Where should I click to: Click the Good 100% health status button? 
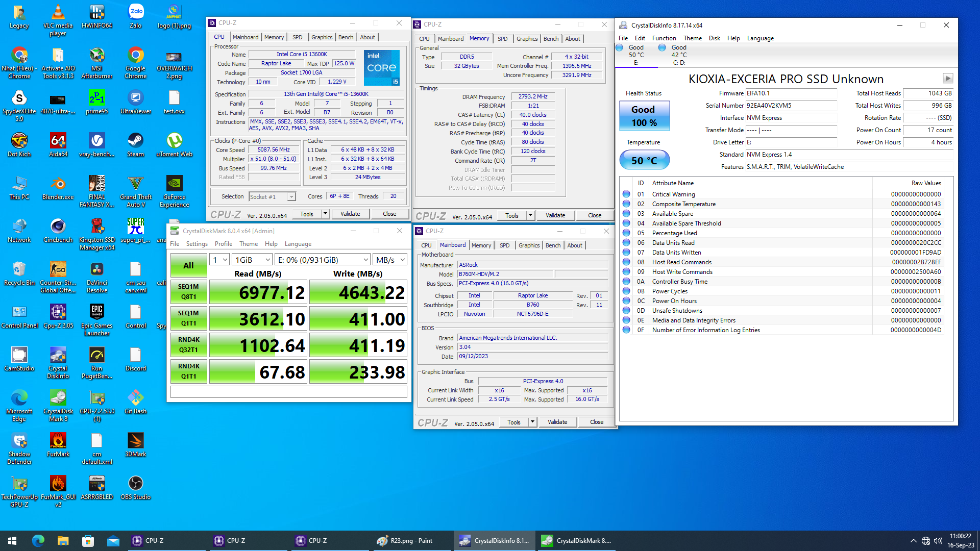[644, 116]
